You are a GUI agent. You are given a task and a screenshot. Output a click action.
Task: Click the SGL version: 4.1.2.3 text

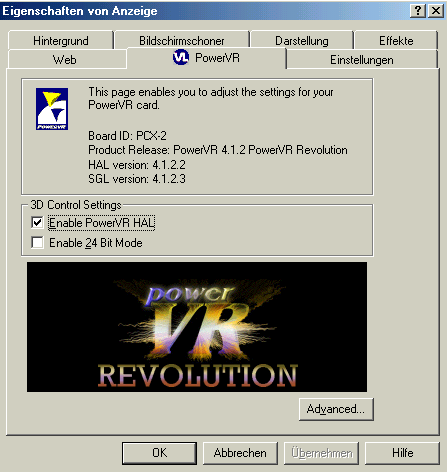(x=137, y=179)
